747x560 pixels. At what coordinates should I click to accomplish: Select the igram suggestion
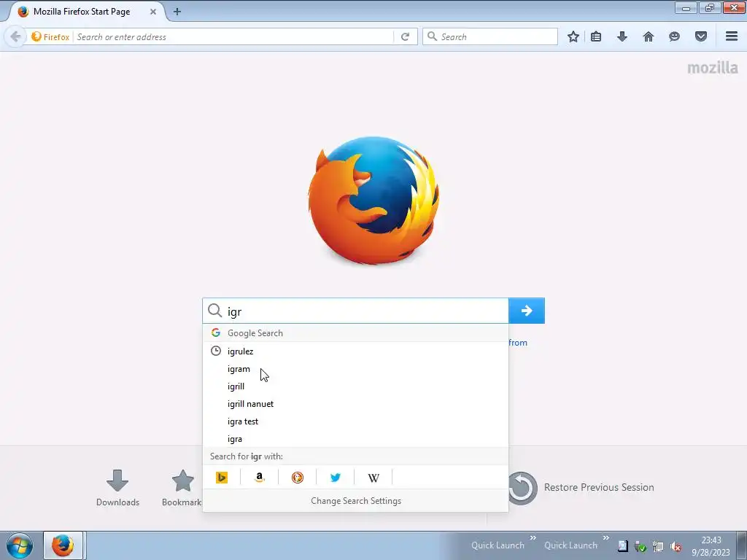point(355,369)
